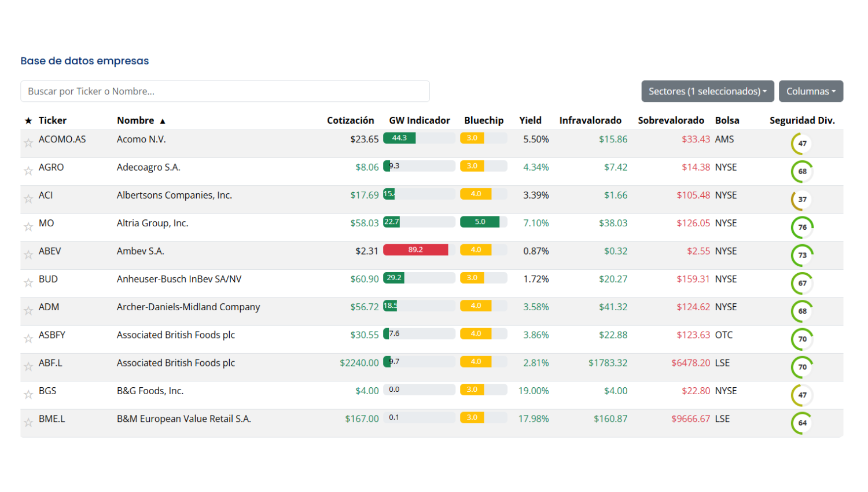
Task: Click the favorites star column header
Action: 28,120
